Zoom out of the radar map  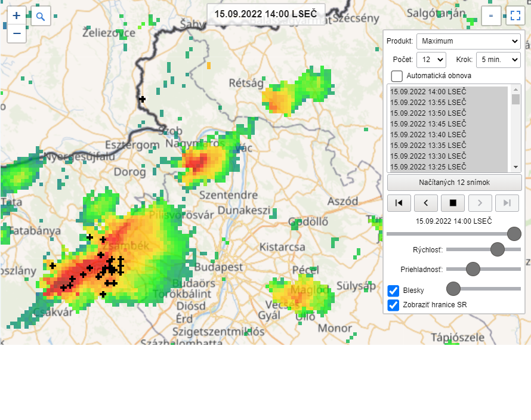(x=17, y=33)
